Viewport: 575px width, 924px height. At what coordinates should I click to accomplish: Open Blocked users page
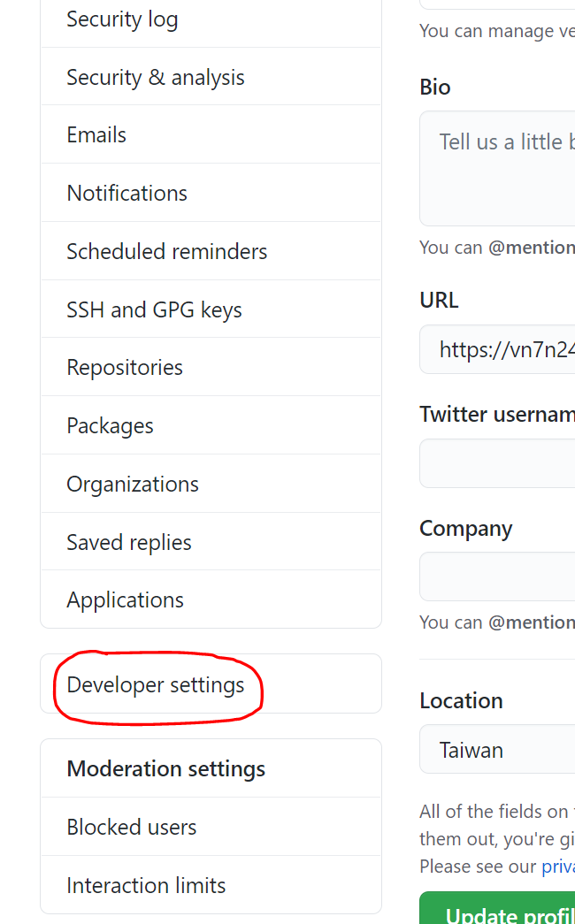tap(132, 828)
